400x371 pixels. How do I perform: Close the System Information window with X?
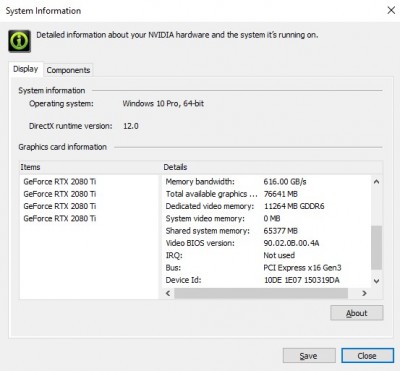391,10
